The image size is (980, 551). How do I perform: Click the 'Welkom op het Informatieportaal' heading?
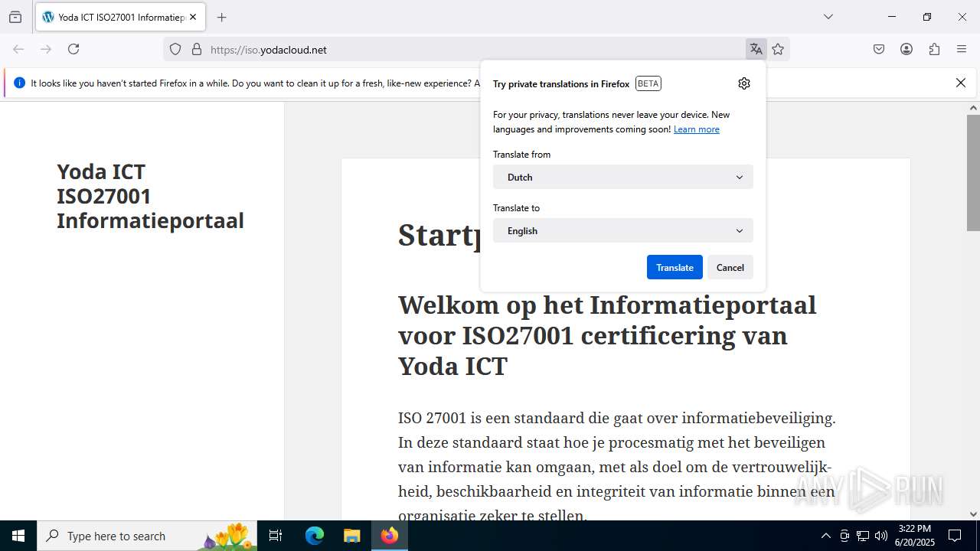[x=607, y=335]
